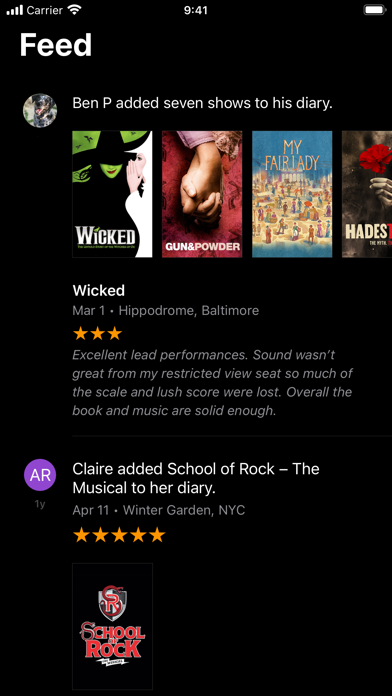
Task: Open the Gun & Powder poster
Action: 202,194
